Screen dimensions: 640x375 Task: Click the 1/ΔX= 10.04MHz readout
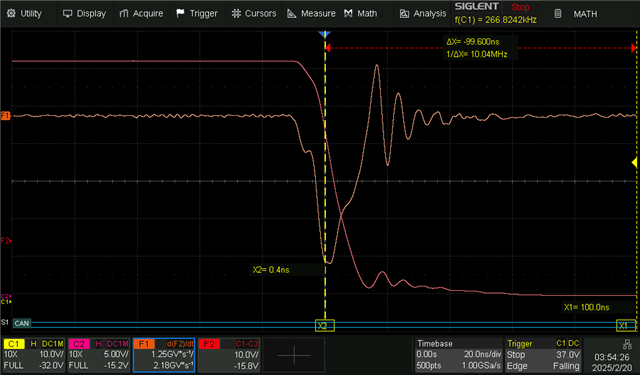477,54
